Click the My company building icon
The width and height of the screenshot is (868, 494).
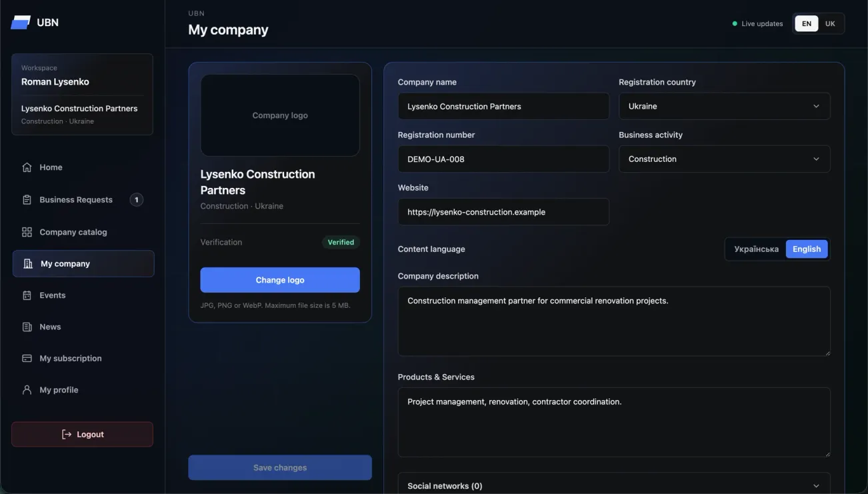(28, 264)
